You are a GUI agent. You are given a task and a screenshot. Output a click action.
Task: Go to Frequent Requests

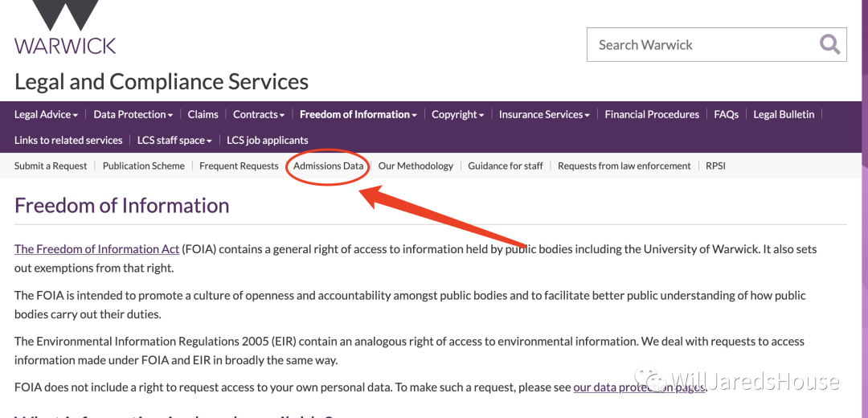click(x=239, y=166)
